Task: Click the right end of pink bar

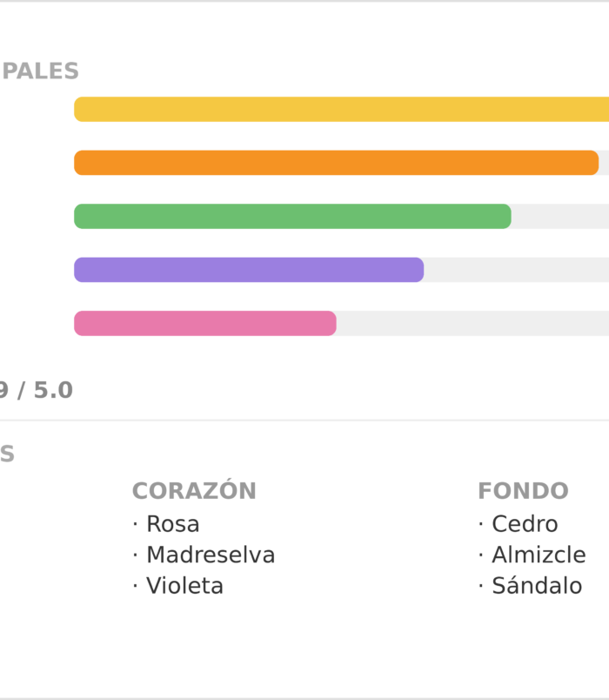Action: pyautogui.click(x=330, y=323)
